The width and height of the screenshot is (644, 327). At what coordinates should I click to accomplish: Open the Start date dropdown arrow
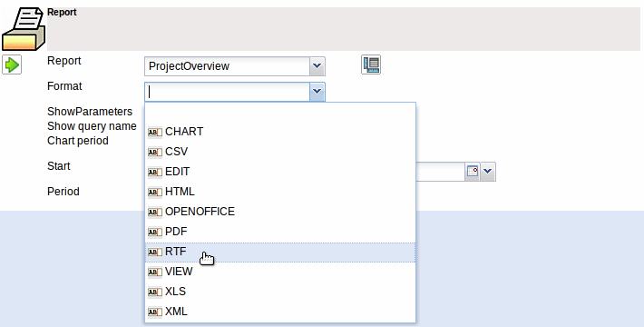pyautogui.click(x=488, y=172)
